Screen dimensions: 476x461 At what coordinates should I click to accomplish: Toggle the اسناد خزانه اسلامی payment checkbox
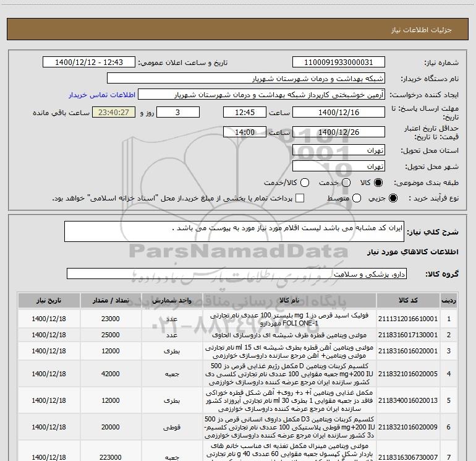pyautogui.click(x=300, y=198)
